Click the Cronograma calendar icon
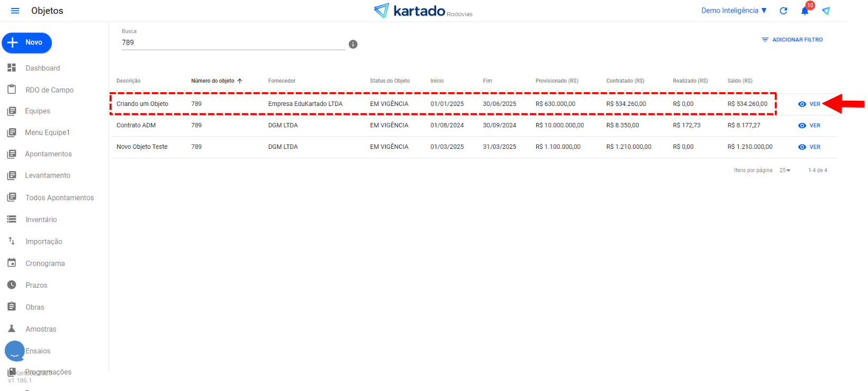Image resolution: width=868 pixels, height=391 pixels. [12, 263]
